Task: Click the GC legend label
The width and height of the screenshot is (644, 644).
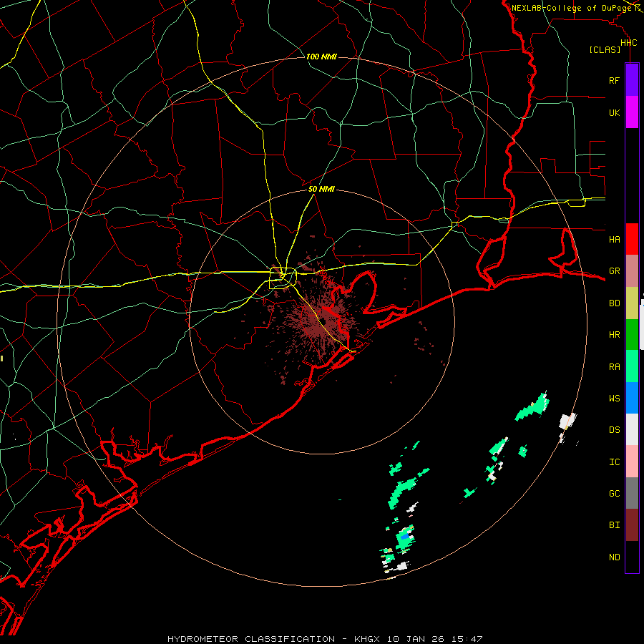Action: tap(614, 494)
